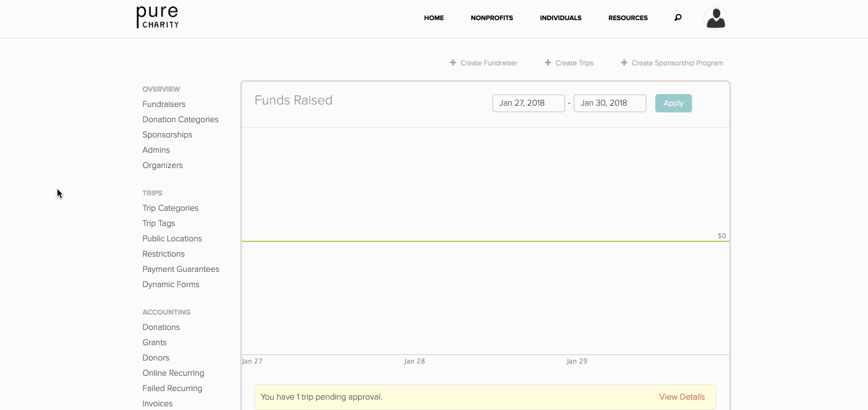The image size is (868, 410).
Task: Click the Pure Charity logo
Action: click(158, 18)
